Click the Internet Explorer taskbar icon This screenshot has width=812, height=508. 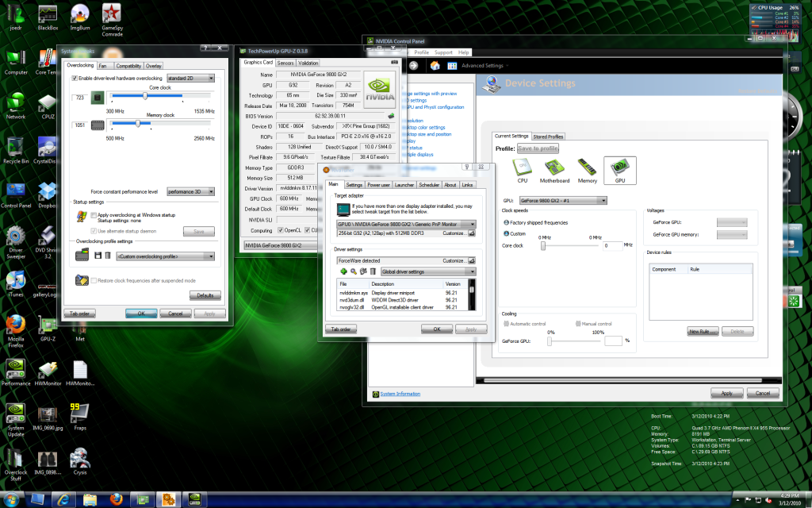(x=63, y=499)
